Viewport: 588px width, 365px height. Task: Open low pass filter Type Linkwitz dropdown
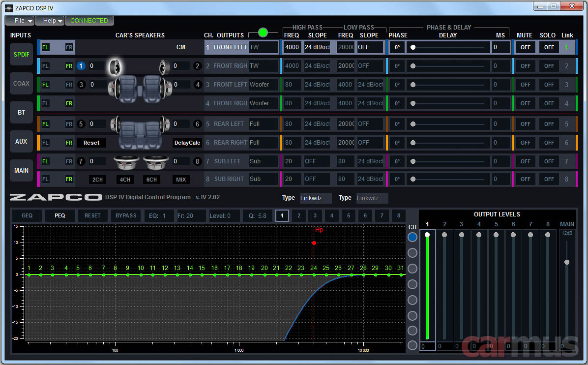372,198
